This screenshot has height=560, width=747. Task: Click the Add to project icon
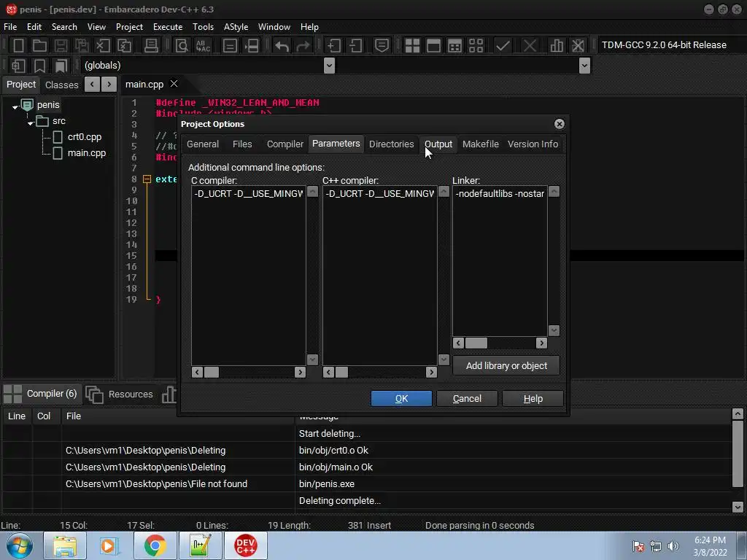(334, 46)
